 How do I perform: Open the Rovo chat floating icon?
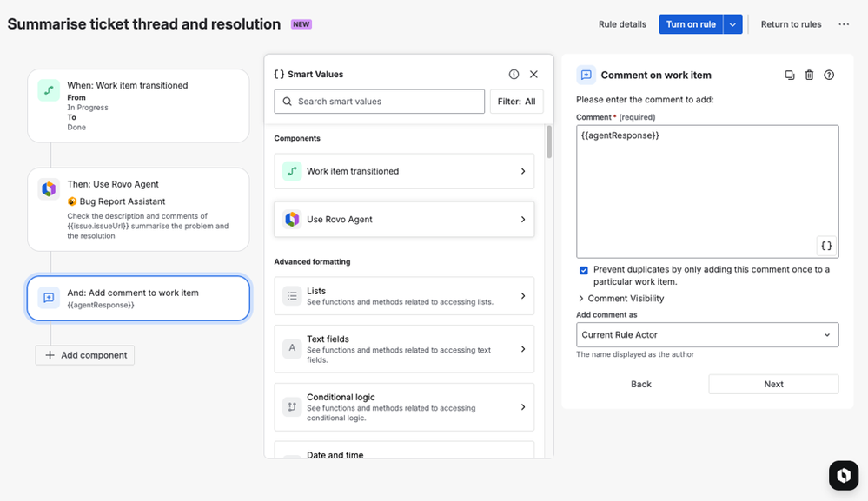point(843,475)
